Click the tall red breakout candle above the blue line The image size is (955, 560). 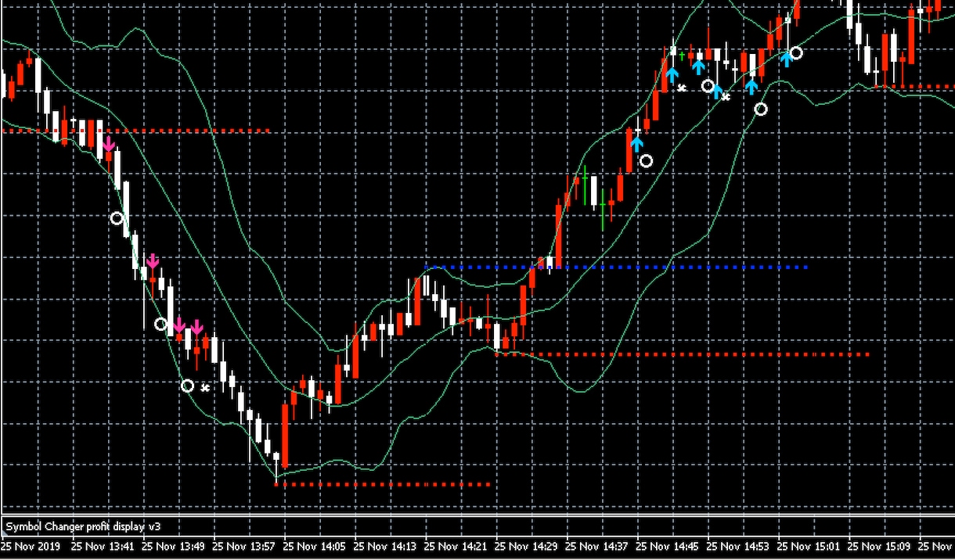[559, 235]
